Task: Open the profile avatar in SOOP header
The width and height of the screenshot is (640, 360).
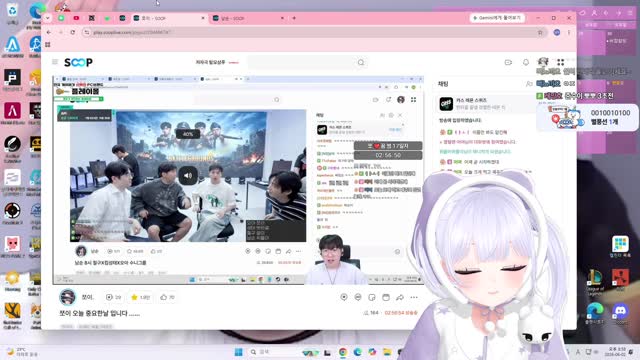Action: coord(543,62)
